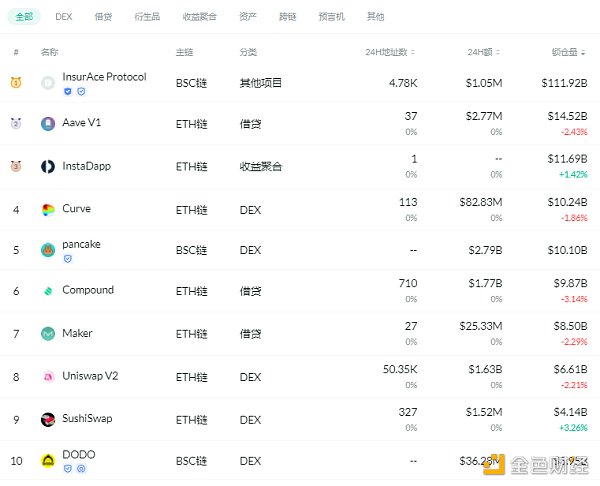Click the SushiSwap logo icon
This screenshot has height=486, width=600.
[x=47, y=419]
